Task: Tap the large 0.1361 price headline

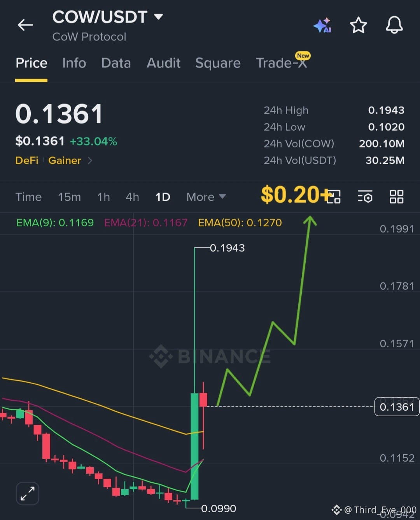Action: pos(59,114)
